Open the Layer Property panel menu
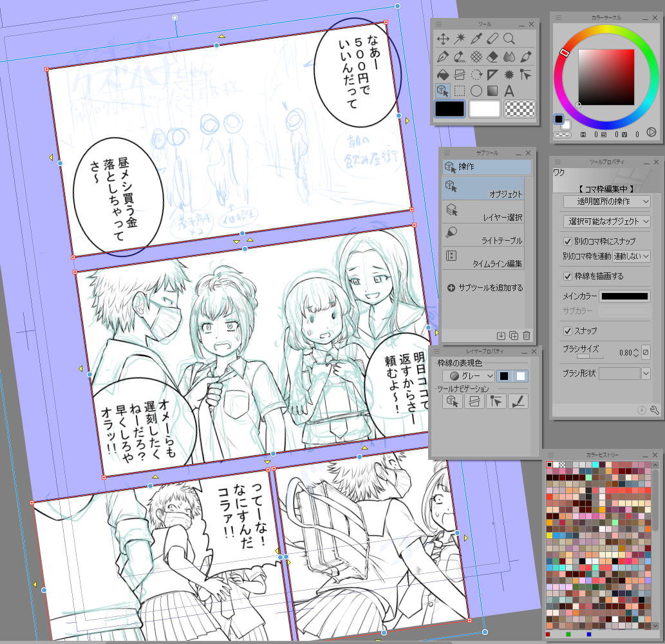Screen dimensions: 665x644 (x=437, y=351)
